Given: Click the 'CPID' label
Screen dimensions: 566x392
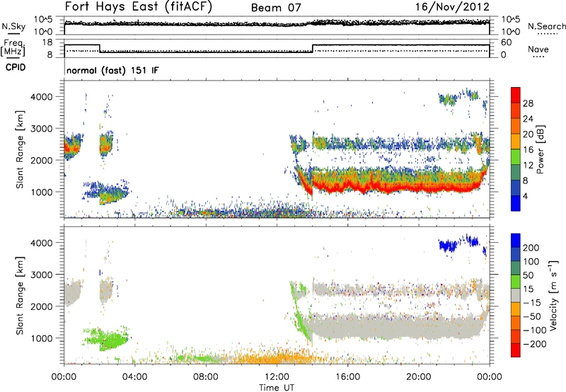Looking at the screenshot, I should pyautogui.click(x=16, y=67).
